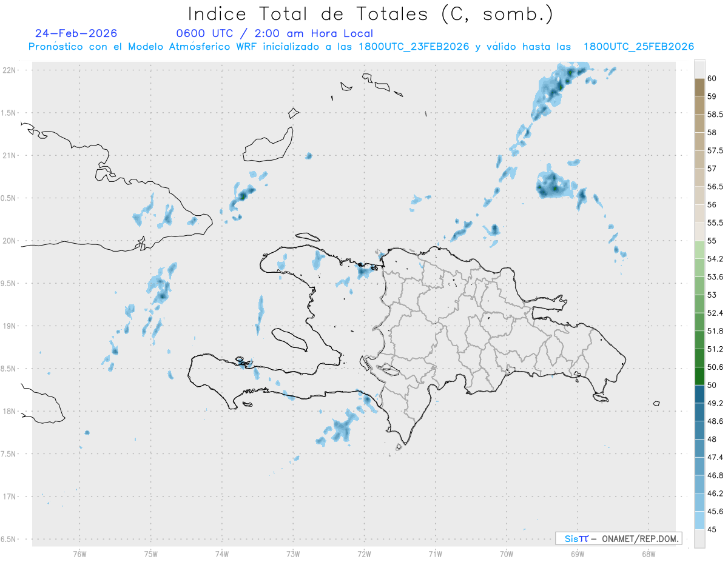The width and height of the screenshot is (728, 562).
Task: Click the "73W" longitude label
Action: (293, 554)
